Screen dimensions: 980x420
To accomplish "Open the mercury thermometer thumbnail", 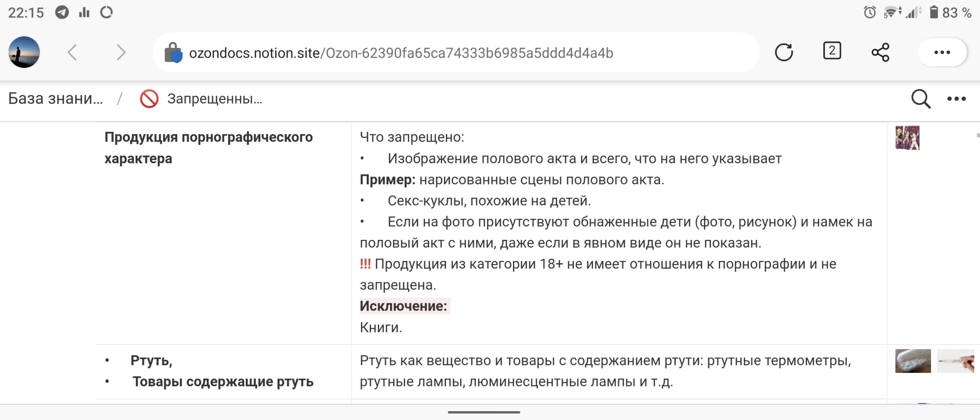I will [x=955, y=360].
